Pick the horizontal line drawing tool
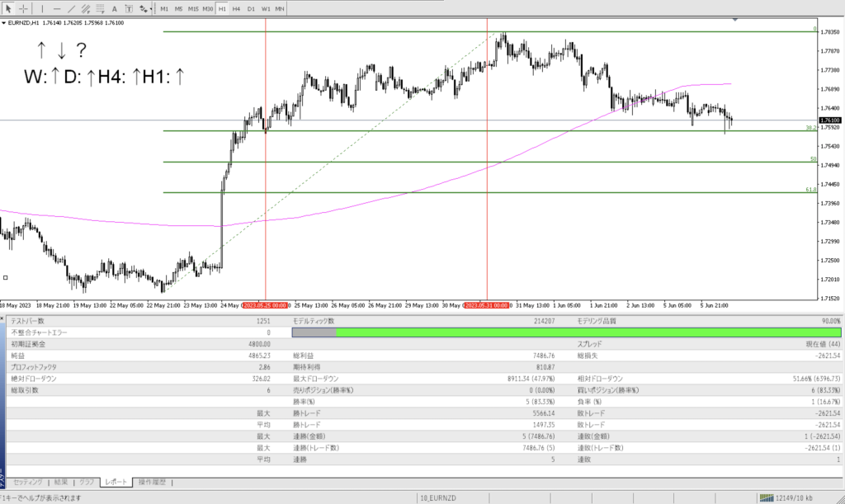Image resolution: width=845 pixels, height=504 pixels. (57, 8)
